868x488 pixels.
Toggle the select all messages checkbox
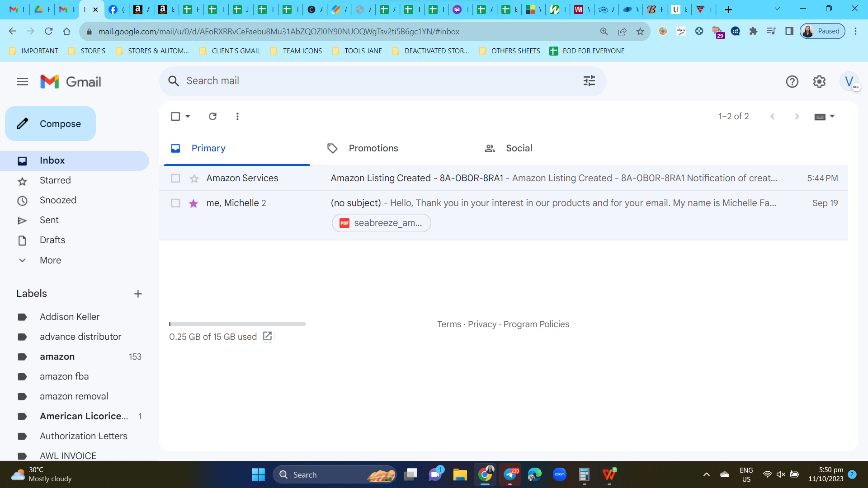175,117
